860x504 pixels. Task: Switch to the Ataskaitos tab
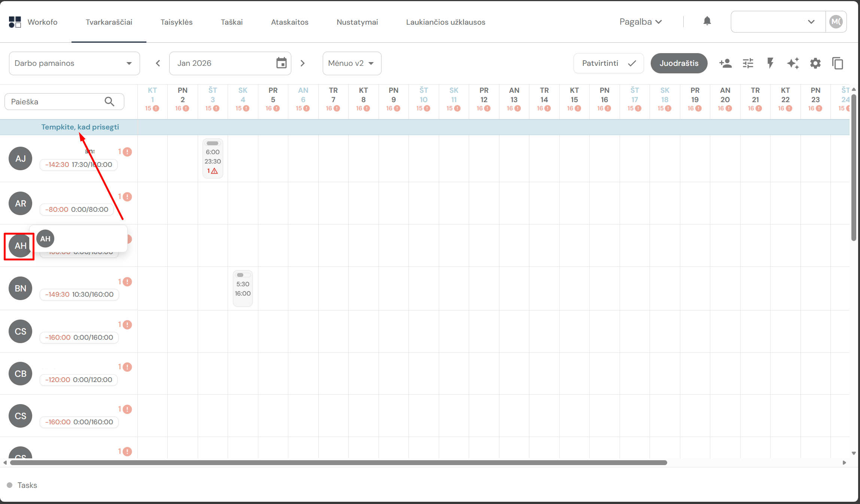(x=289, y=22)
